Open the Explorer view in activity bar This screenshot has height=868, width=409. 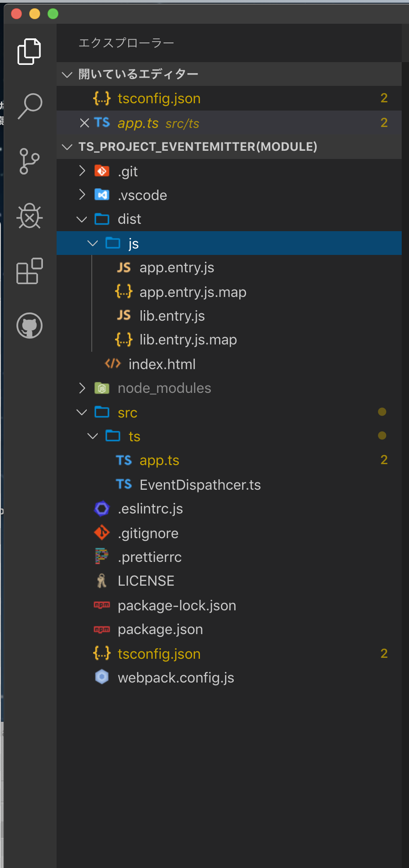pyautogui.click(x=29, y=52)
